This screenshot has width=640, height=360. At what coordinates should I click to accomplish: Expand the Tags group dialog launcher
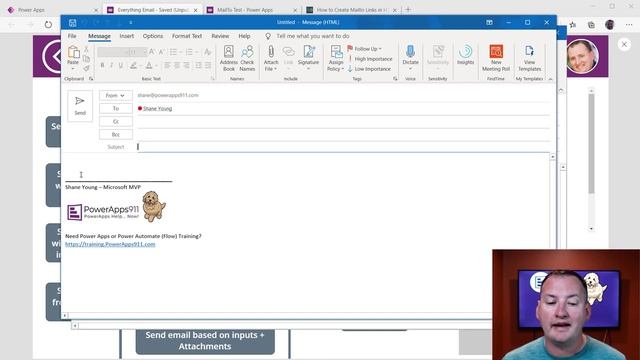395,79
